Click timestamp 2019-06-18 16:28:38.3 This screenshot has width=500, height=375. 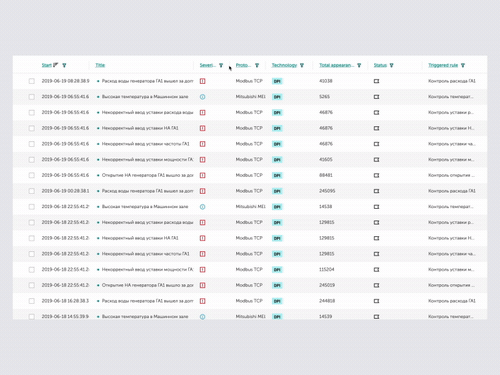tap(65, 301)
